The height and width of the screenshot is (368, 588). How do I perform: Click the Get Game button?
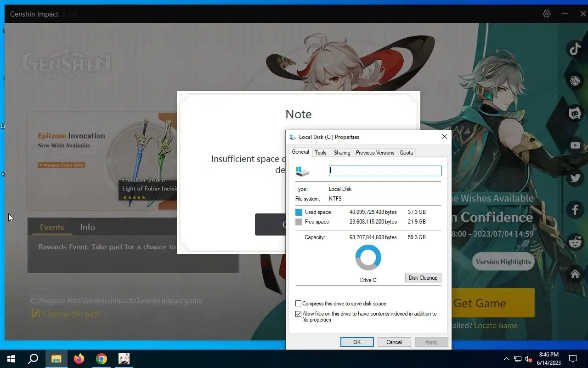click(492, 303)
